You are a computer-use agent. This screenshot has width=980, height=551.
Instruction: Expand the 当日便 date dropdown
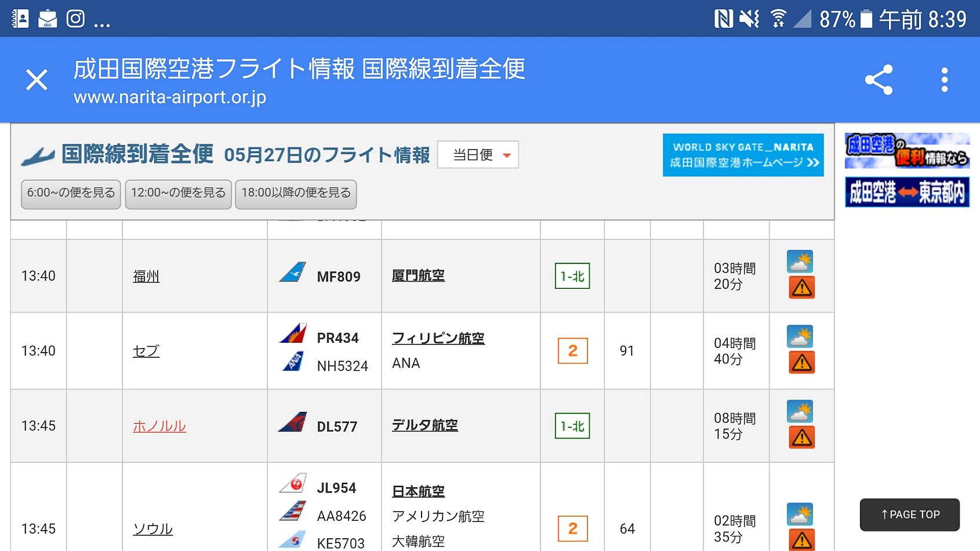point(478,155)
